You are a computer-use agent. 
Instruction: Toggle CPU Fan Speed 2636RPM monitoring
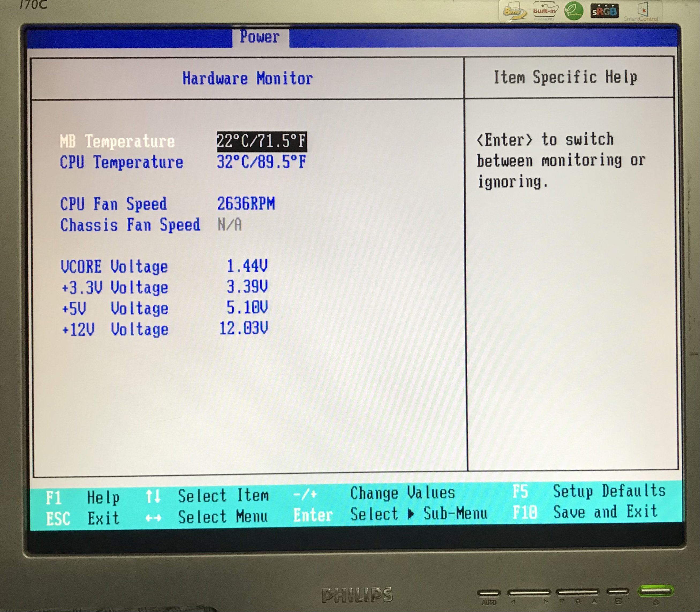[x=246, y=204]
